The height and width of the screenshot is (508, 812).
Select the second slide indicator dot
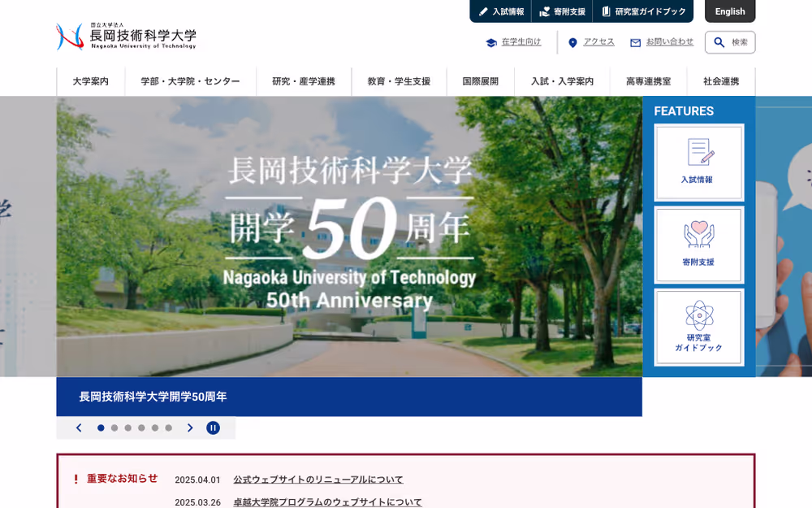(x=114, y=428)
